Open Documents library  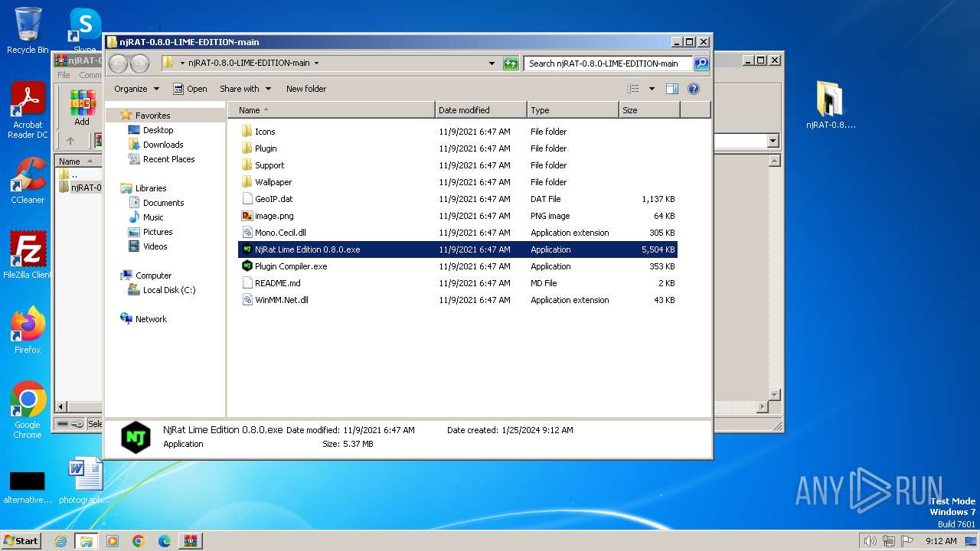163,203
